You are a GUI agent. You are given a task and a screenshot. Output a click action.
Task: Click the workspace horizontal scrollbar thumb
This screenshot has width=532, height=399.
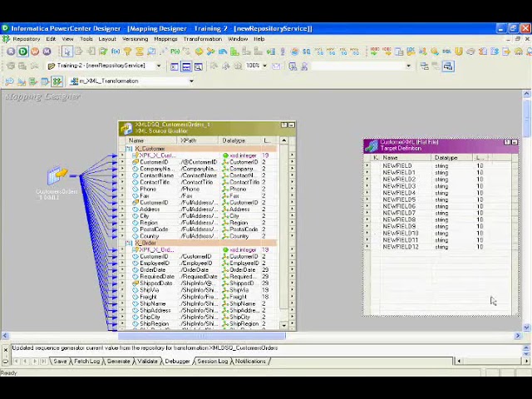201,336
